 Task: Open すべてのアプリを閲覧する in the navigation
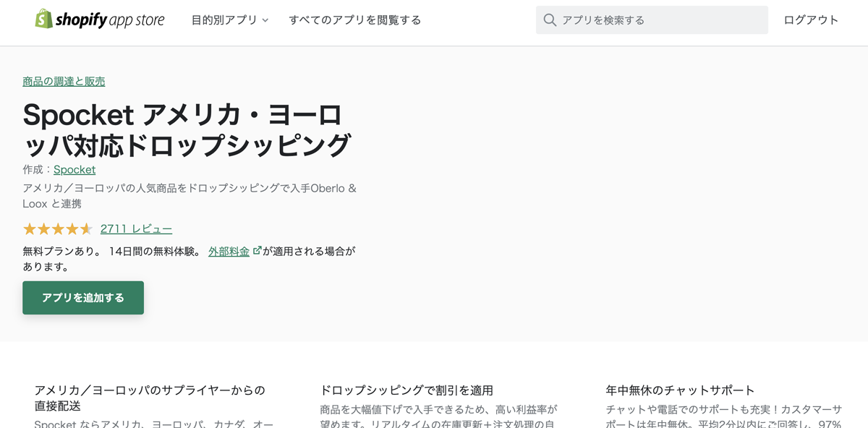pyautogui.click(x=354, y=20)
